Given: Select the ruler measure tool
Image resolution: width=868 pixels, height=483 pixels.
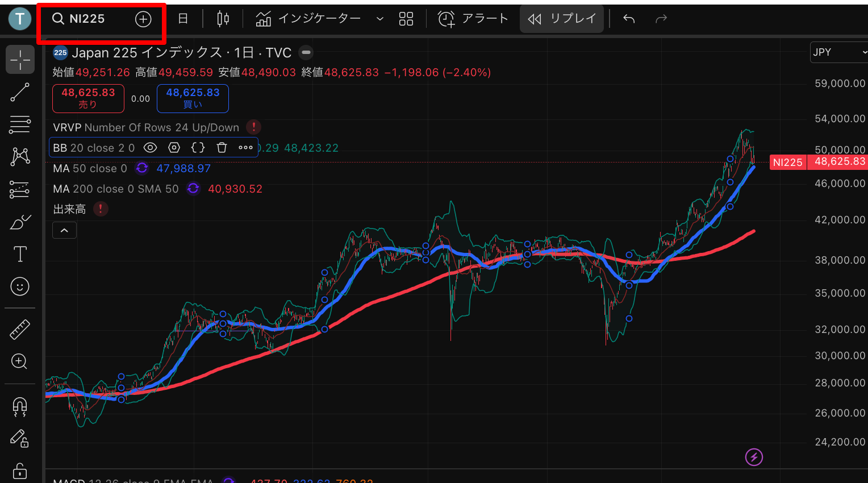Looking at the screenshot, I should [20, 329].
